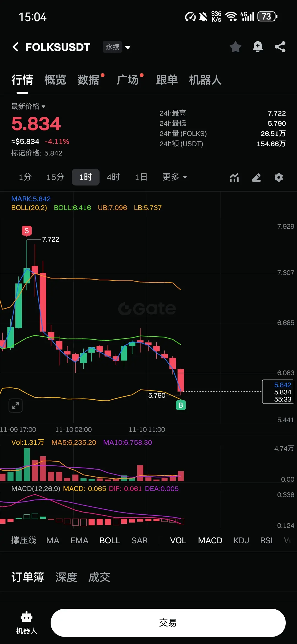Tap the 24h额 (USDT) value 154.66万
The width and height of the screenshot is (297, 644).
point(271,144)
